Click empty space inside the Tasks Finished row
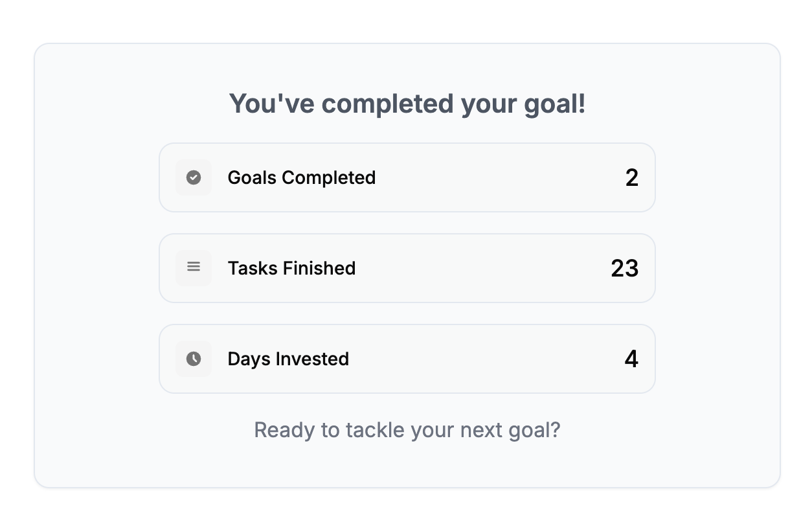The height and width of the screenshot is (522, 812). (x=486, y=268)
